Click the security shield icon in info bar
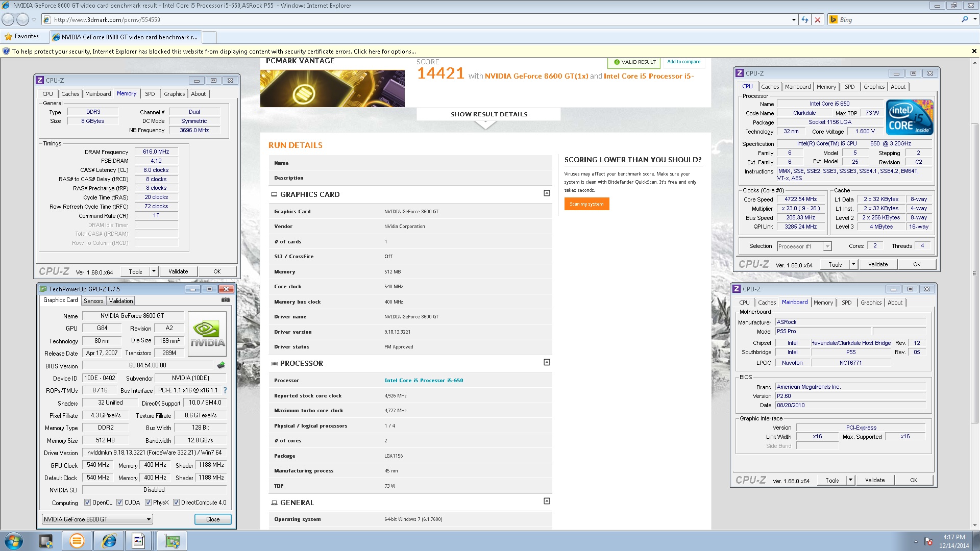Screen dimensions: 980x551 6,51
